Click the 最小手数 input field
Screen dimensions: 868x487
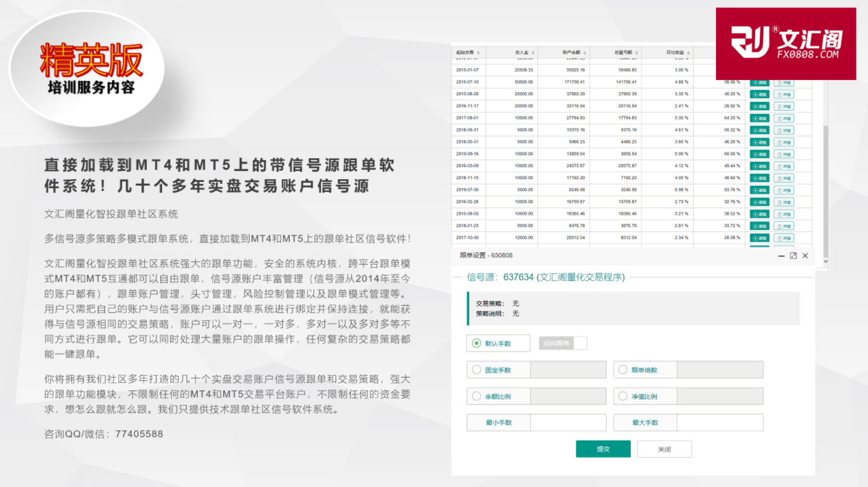[x=568, y=423]
